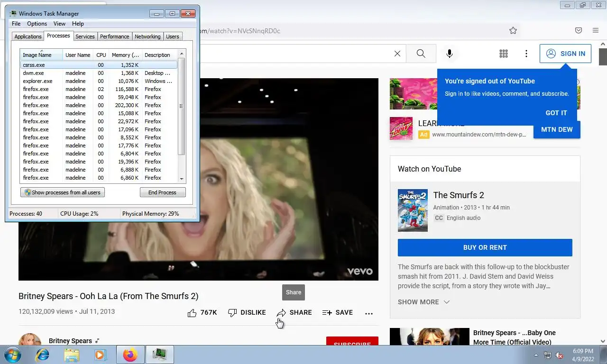The width and height of the screenshot is (607, 364).
Task: Open the Britney Spears channel avatar
Action: (30, 340)
